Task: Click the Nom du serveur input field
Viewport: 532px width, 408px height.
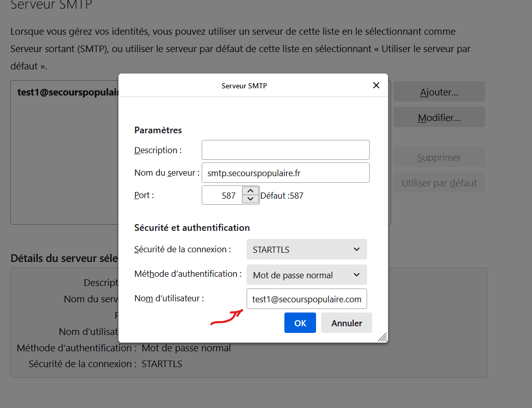Action: [285, 173]
